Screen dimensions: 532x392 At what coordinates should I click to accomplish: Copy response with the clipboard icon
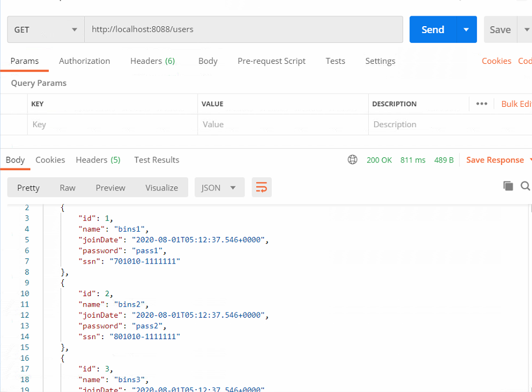508,186
